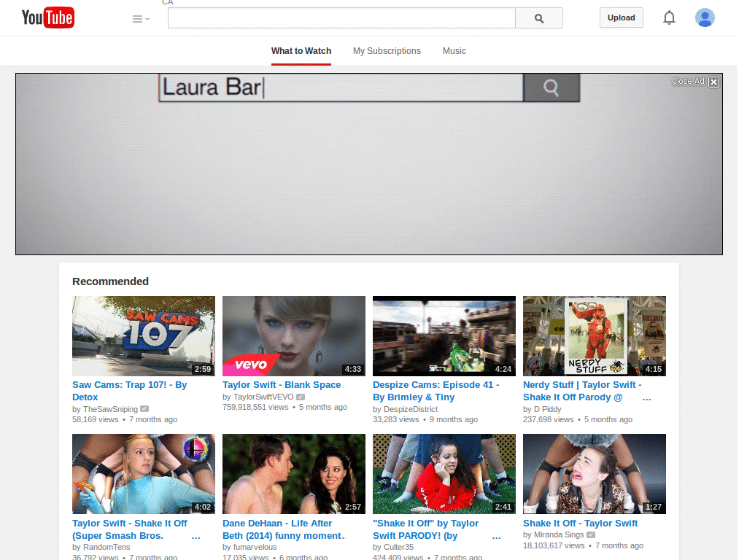Image resolution: width=747 pixels, height=560 pixels.
Task: Close the ad with the X icon
Action: 713,82
